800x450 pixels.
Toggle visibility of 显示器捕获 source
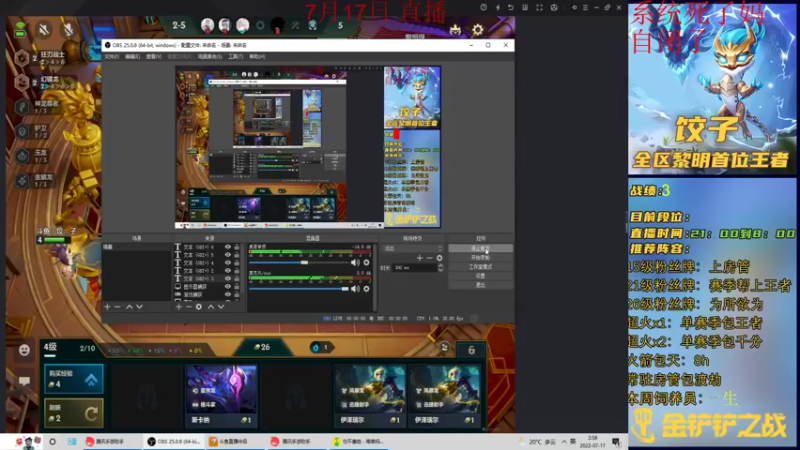(228, 287)
